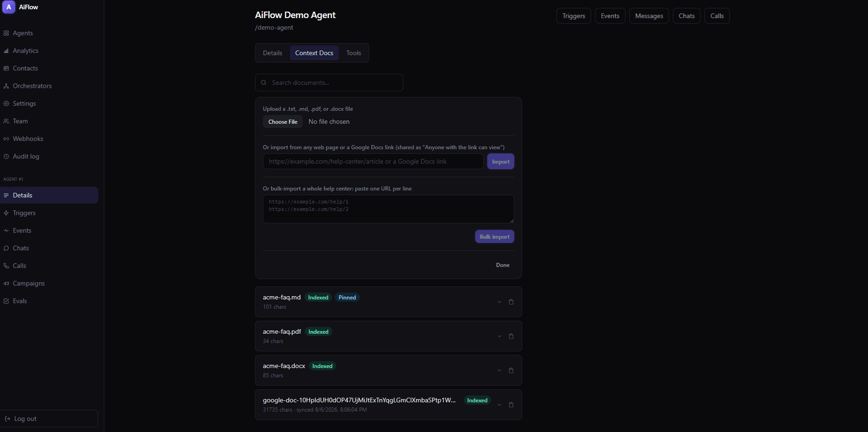Expand the acme-faq.docx document chevron
Screen dimensions: 868x432
pos(499,370)
